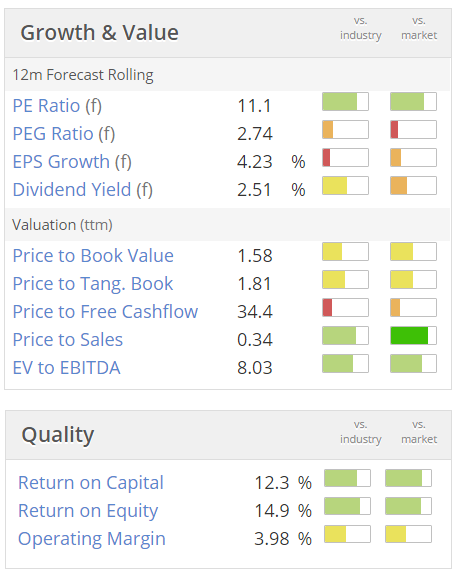This screenshot has height=576, width=458.
Task: Open the Return on Capital link
Action: click(x=91, y=483)
